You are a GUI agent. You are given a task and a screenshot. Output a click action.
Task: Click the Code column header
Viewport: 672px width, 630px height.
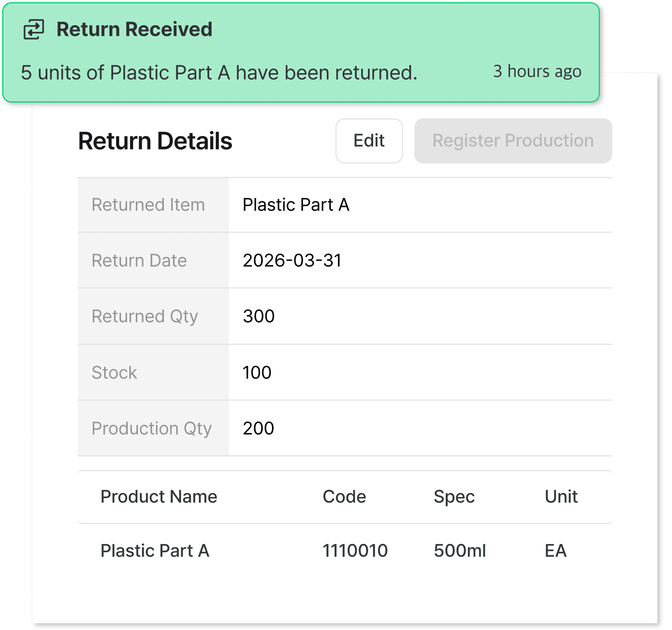[x=344, y=497]
